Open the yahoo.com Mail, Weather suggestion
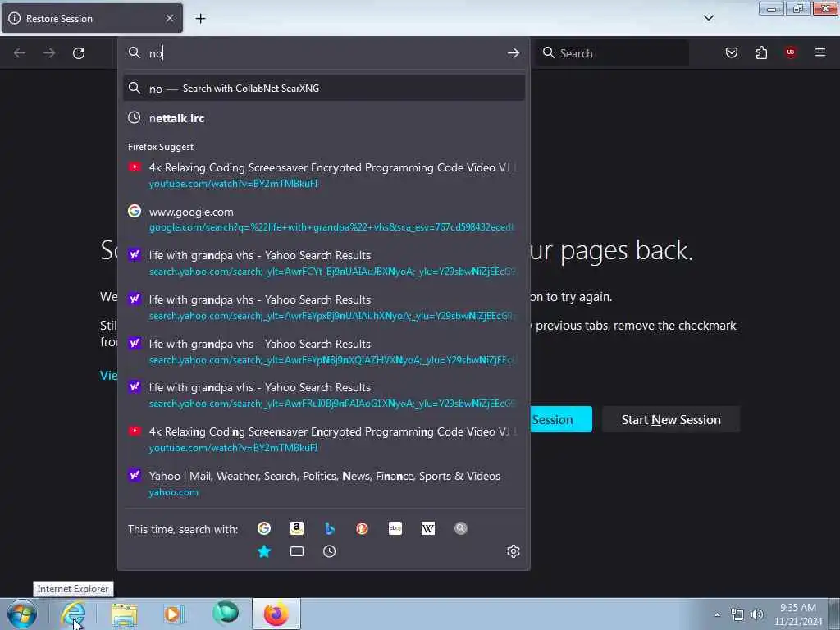840x630 pixels. [x=323, y=483]
